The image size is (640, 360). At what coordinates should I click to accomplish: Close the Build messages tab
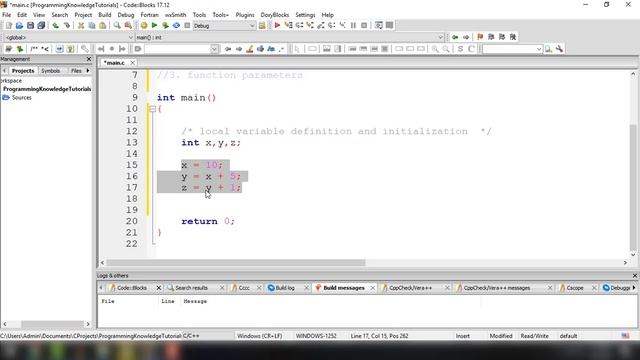(373, 288)
